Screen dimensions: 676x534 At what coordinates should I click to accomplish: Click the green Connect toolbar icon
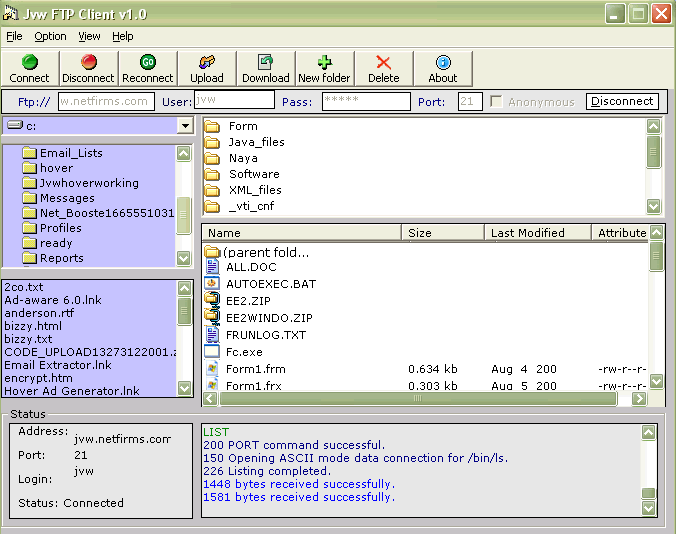click(29, 62)
